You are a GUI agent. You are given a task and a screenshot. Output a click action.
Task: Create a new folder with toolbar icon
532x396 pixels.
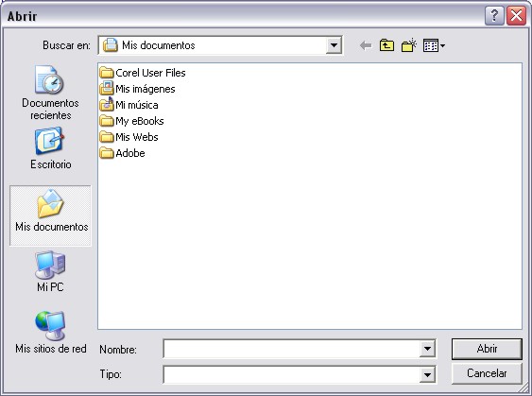coord(409,45)
